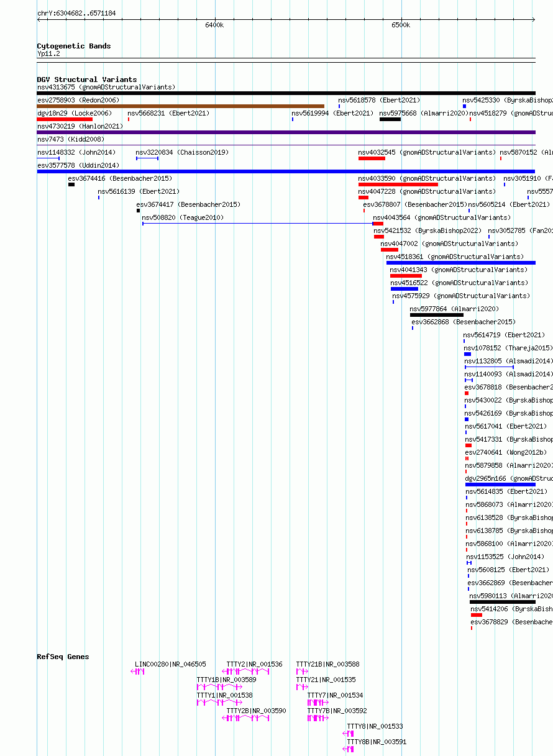Open variant nsv508820 (Teague2010) label
553x756 pixels.
[183, 217]
